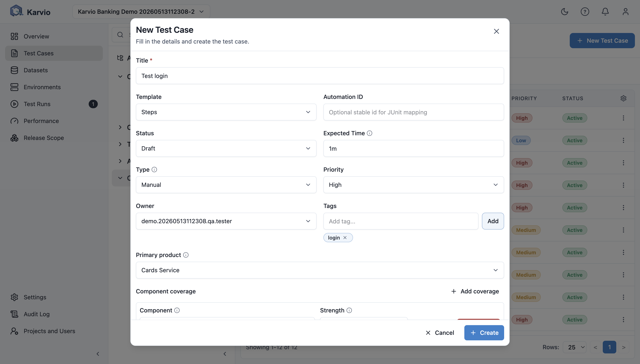Open Audit Log in the sidebar
This screenshot has height=364, width=640.
coord(54,314)
